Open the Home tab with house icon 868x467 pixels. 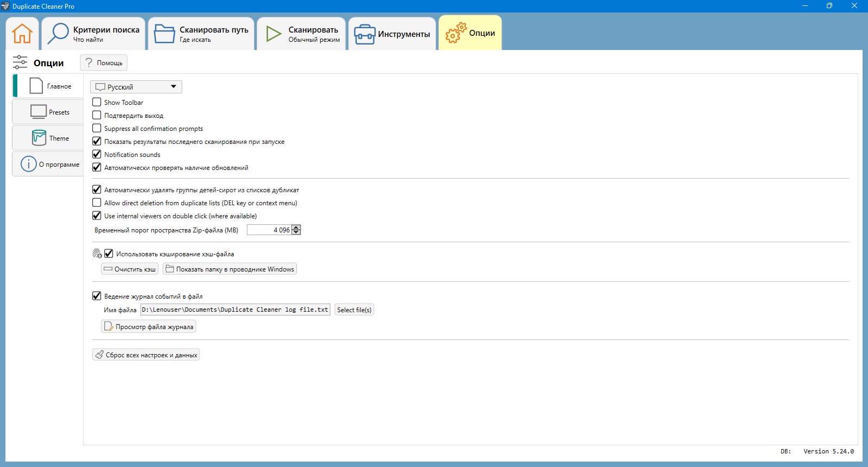(x=22, y=34)
